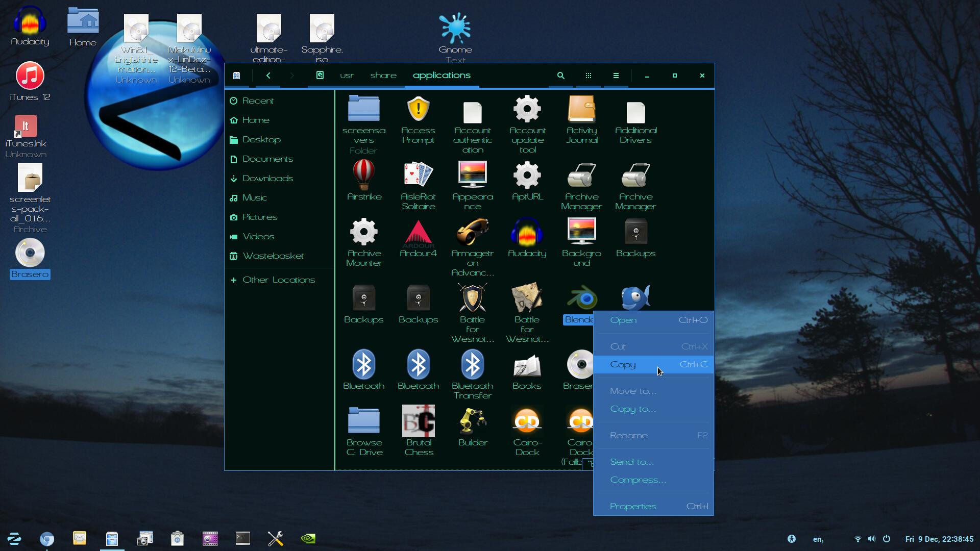980x551 pixels.
Task: Open Downloads in the sidebar
Action: click(x=279, y=178)
